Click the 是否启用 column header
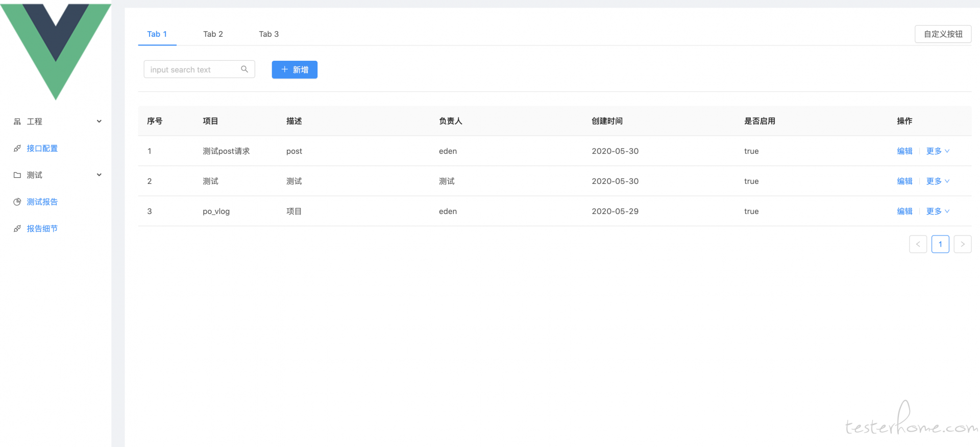This screenshot has width=980, height=447. tap(760, 121)
